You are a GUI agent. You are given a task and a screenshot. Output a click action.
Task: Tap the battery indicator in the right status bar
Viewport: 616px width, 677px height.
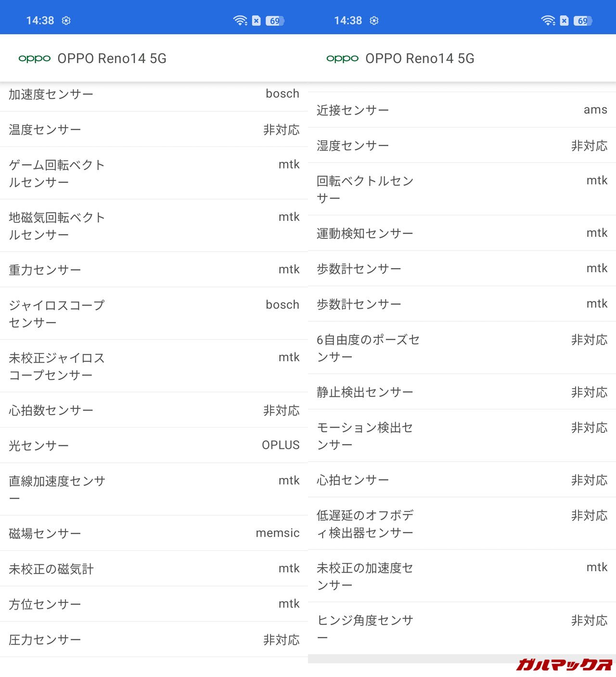(x=583, y=21)
